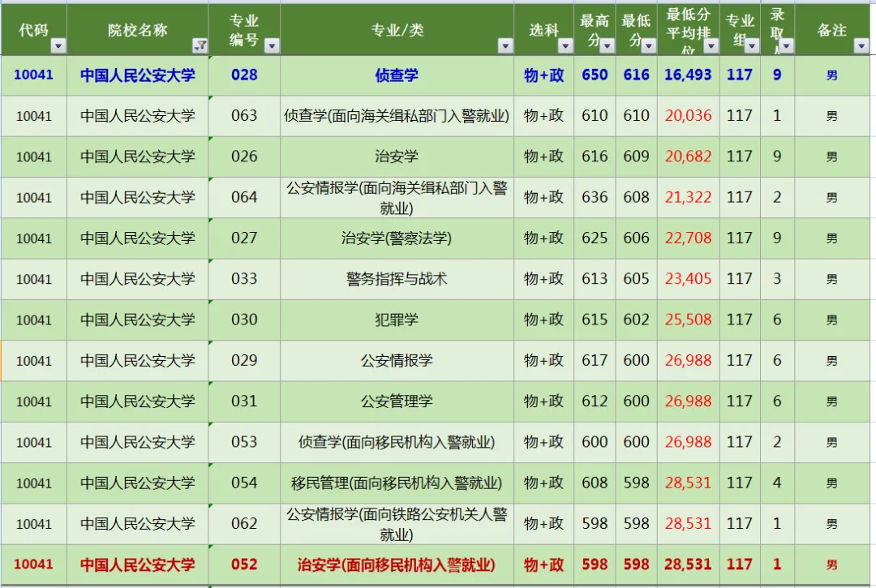Click the 移民管理(面向移民机构入警就业) cell
The width and height of the screenshot is (876, 588).
click(x=397, y=483)
